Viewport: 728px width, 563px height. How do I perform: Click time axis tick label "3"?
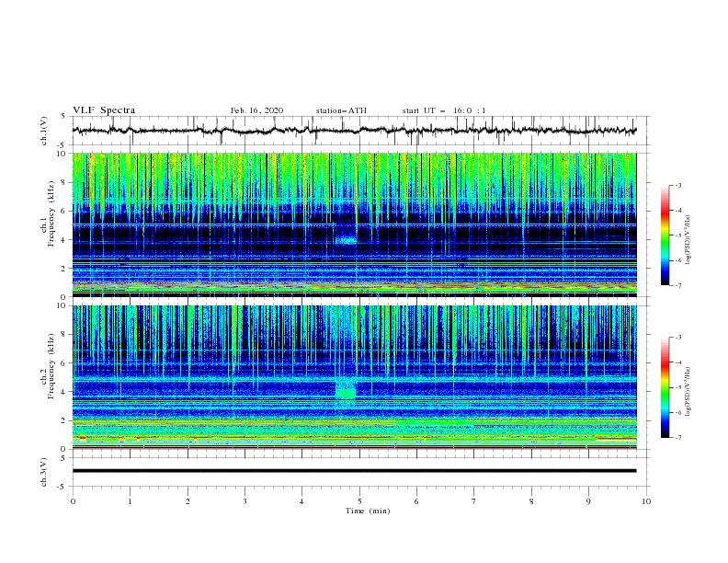coord(245,501)
